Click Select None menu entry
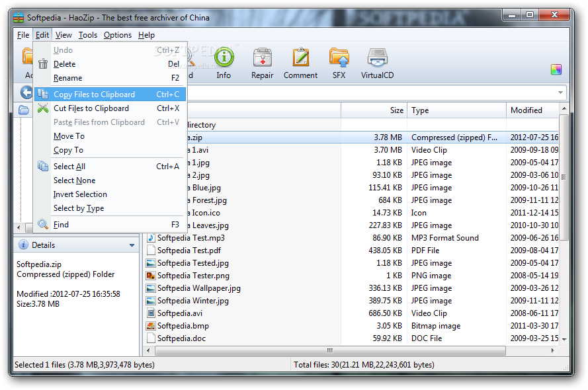The image size is (588, 390). click(x=110, y=180)
